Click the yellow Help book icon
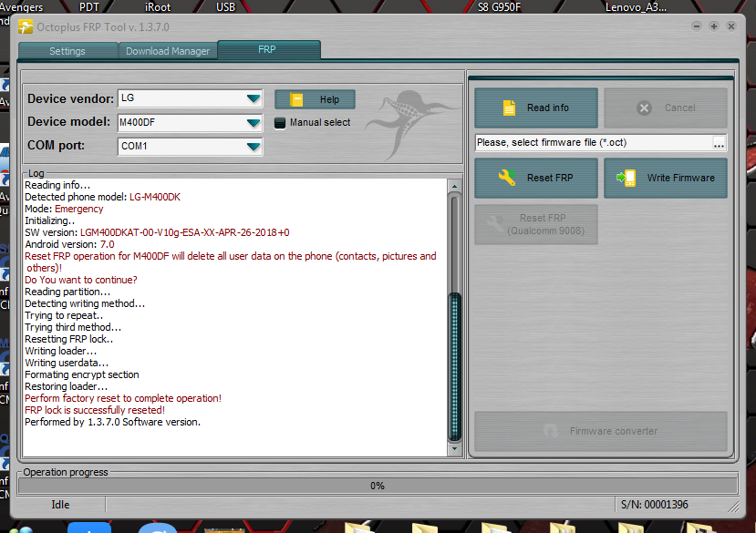 click(x=296, y=99)
